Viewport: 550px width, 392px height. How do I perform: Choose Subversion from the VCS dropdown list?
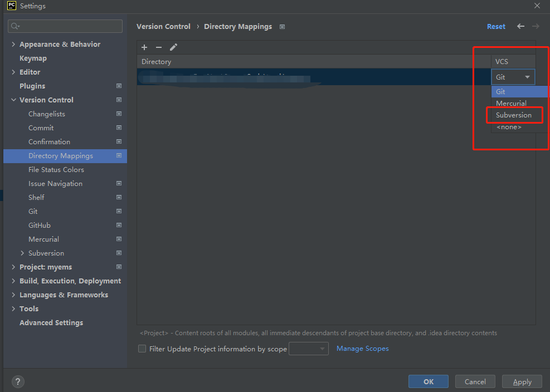pos(520,115)
